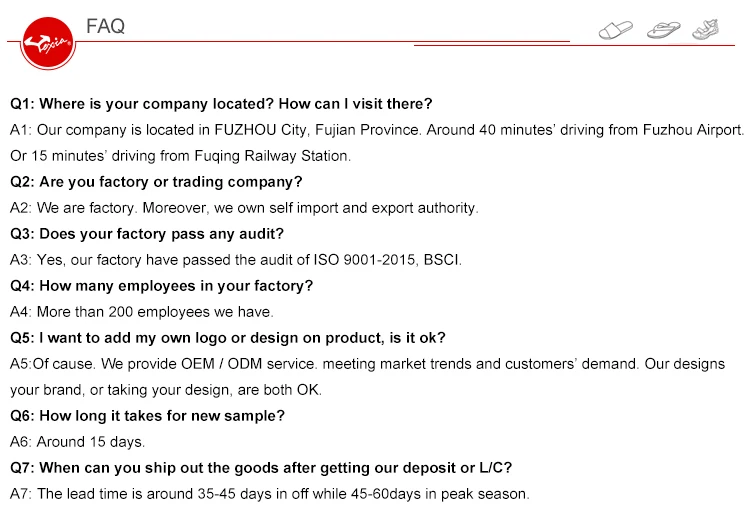Image resolution: width=750 pixels, height=516 pixels.
Task: Click the FAQ heading
Action: pos(106,27)
